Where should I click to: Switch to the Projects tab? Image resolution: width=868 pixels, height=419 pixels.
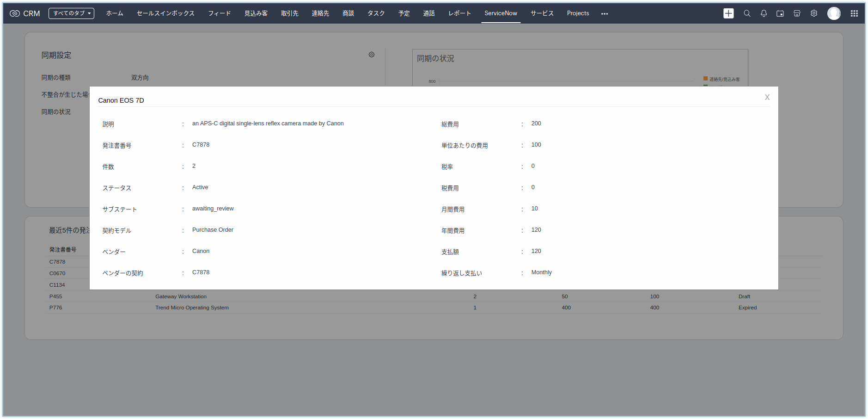point(578,13)
